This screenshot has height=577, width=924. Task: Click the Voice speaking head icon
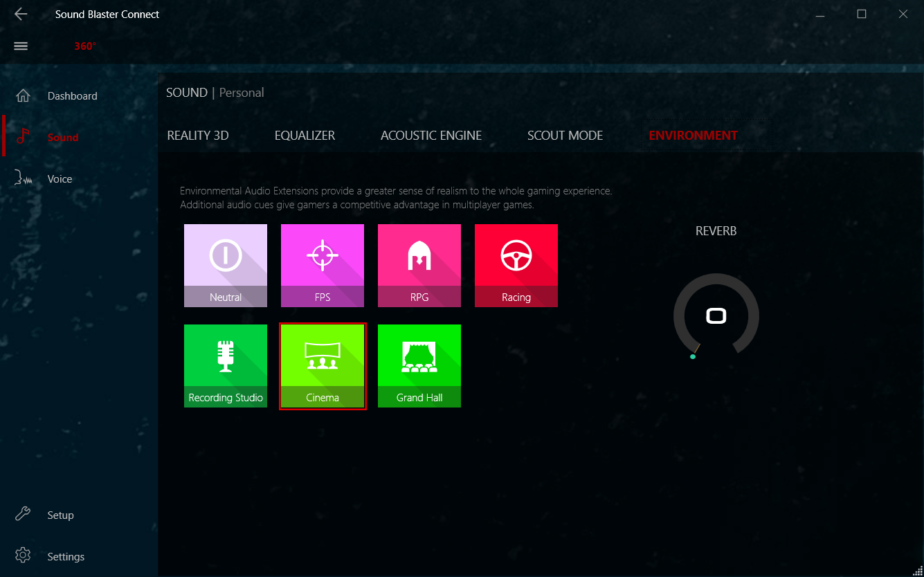(23, 178)
